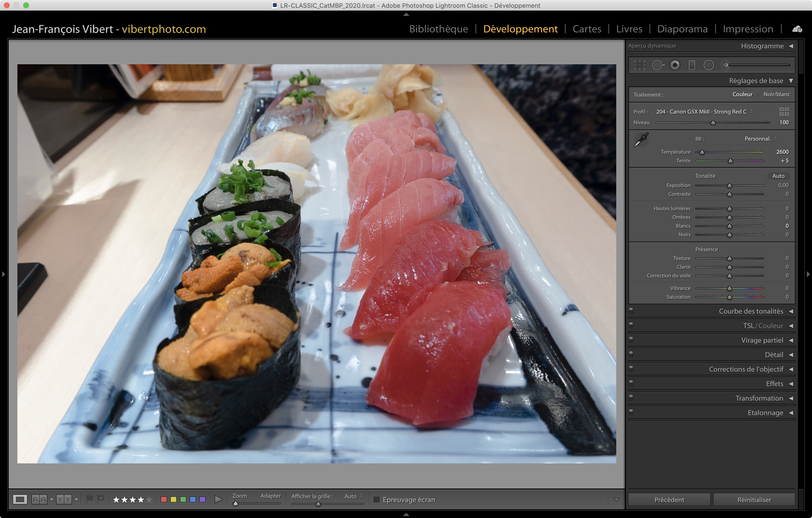Enable the Epreuvage écran checkbox
Image resolution: width=812 pixels, height=518 pixels.
[377, 499]
